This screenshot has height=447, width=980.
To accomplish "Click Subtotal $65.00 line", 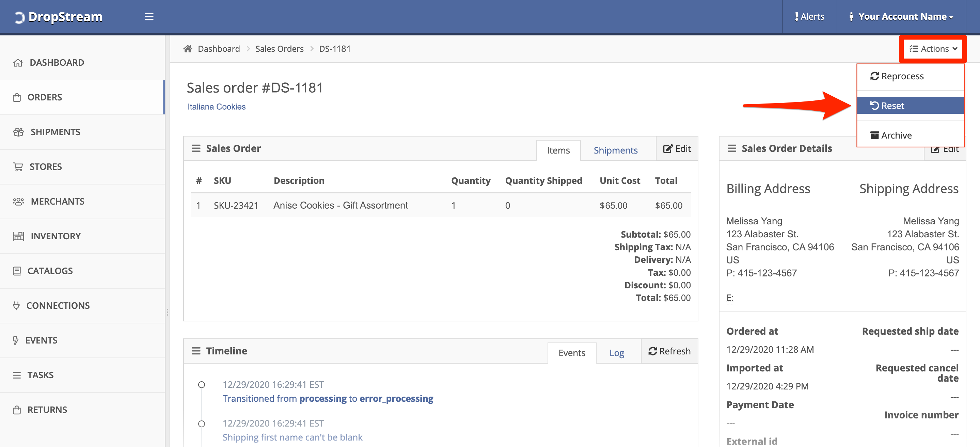I will (655, 234).
